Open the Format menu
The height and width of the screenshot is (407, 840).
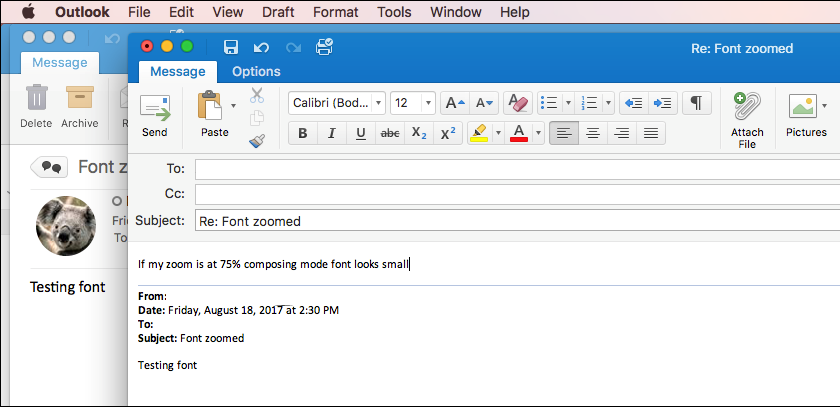pyautogui.click(x=336, y=12)
